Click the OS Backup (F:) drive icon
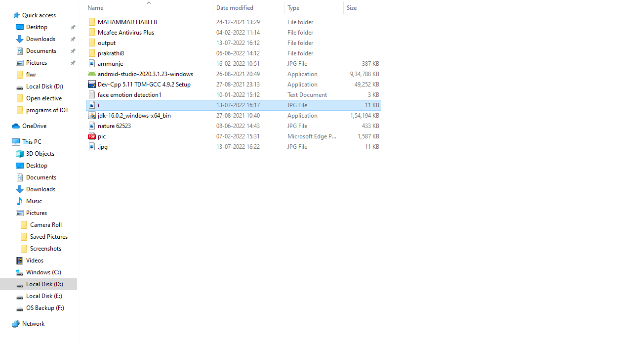 20,308
